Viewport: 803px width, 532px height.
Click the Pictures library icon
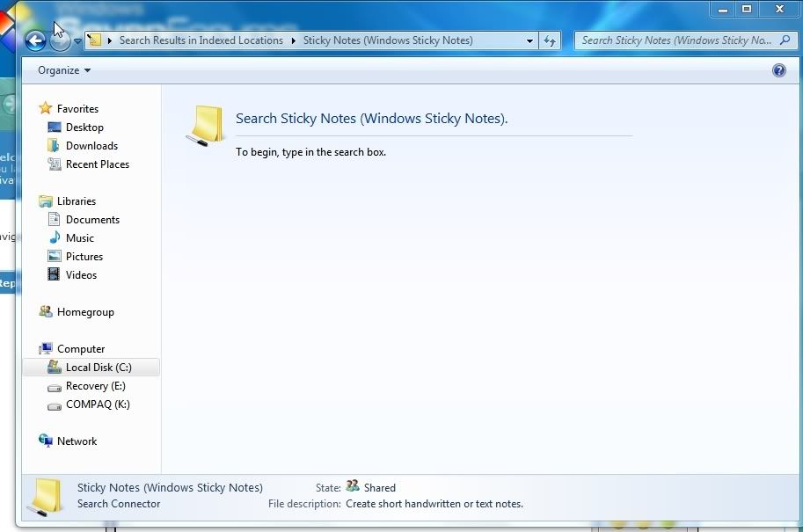[x=55, y=256]
